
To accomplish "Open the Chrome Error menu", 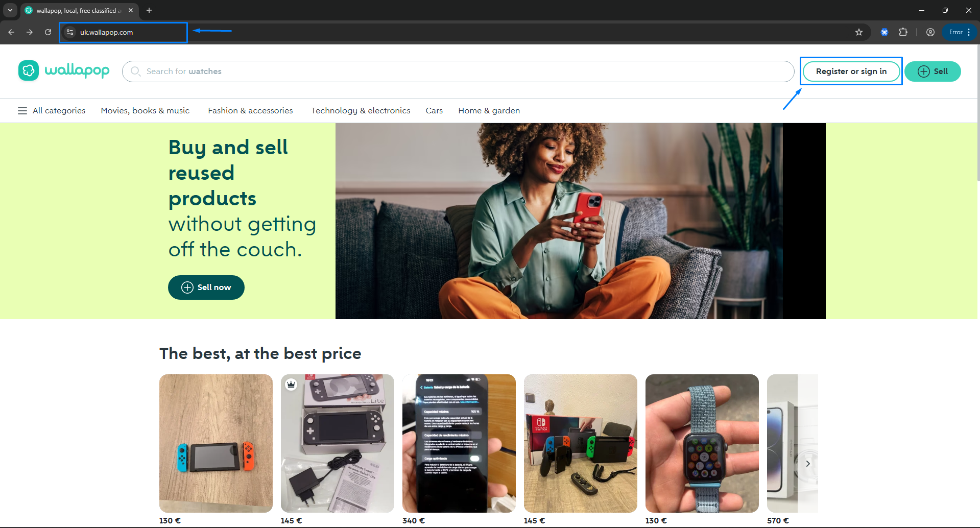I will coord(960,32).
